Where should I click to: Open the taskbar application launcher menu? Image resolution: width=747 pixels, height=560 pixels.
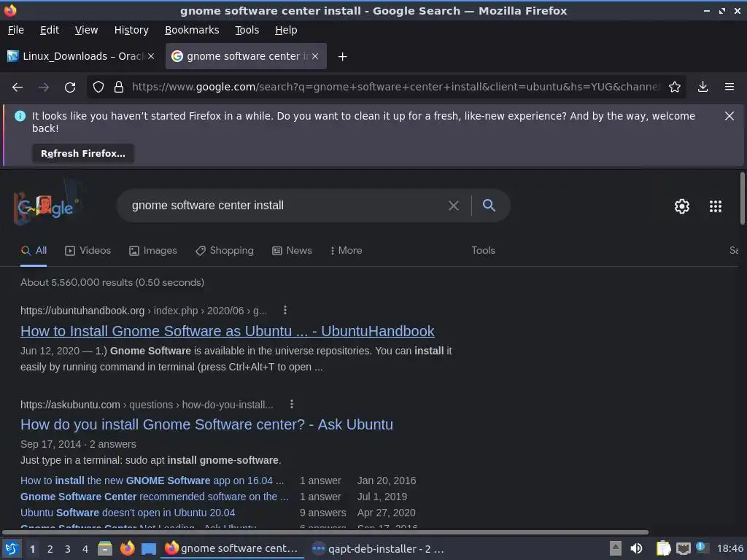tap(12, 548)
